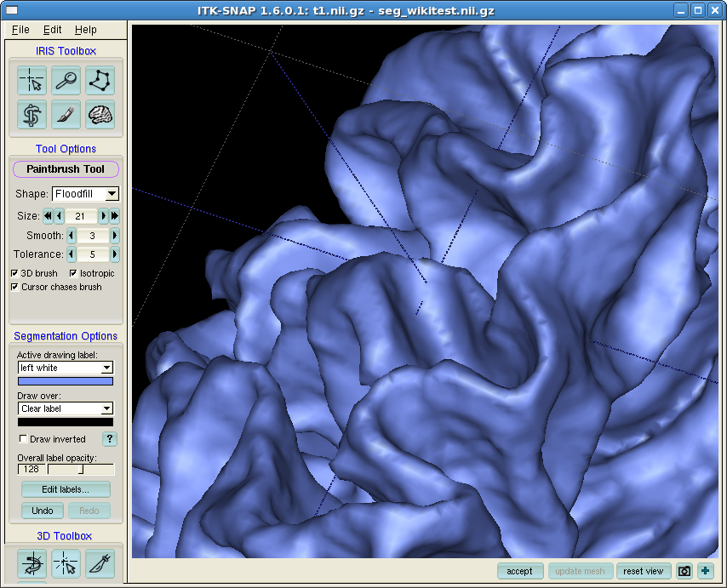Image resolution: width=727 pixels, height=588 pixels.
Task: Click the Edit labels button
Action: (66, 489)
